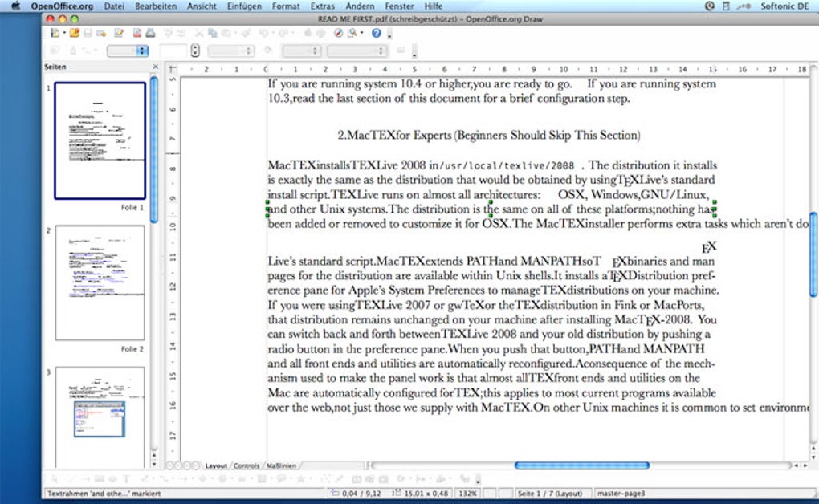The height and width of the screenshot is (504, 819).
Task: Click the horizontal scrollbar thumb
Action: [x=582, y=465]
